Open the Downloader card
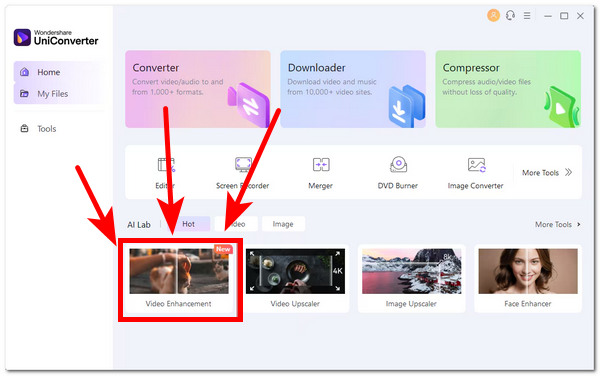This screenshot has height=376, width=600. click(x=353, y=89)
